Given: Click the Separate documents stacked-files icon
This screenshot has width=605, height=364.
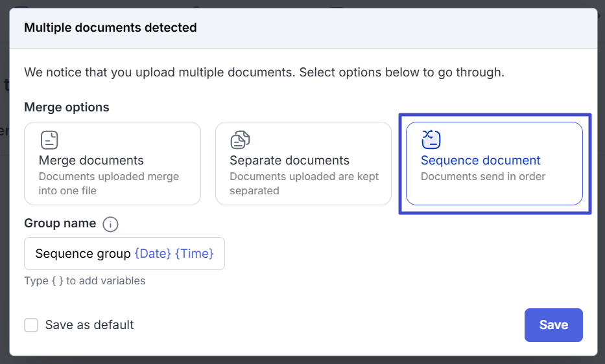Looking at the screenshot, I should 240,139.
